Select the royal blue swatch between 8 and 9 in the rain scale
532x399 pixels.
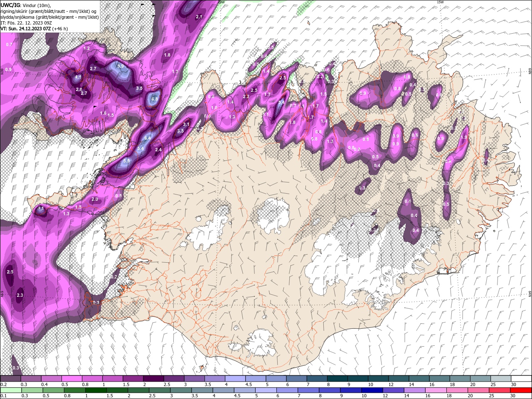[x=330, y=390]
